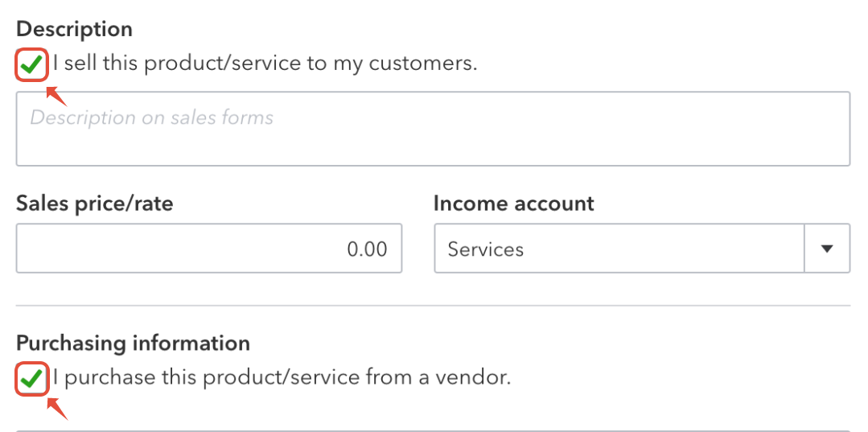Click the 'Income account' field label

[513, 204]
